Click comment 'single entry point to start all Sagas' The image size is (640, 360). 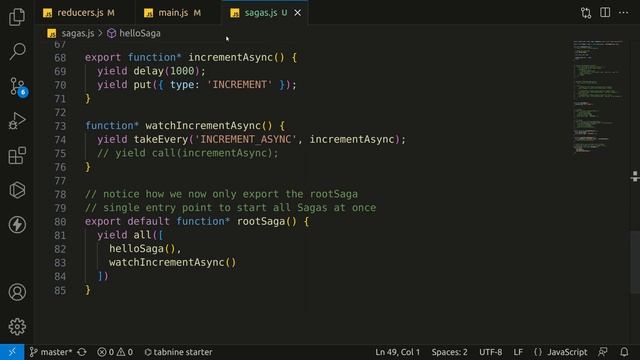pyautogui.click(x=231, y=208)
